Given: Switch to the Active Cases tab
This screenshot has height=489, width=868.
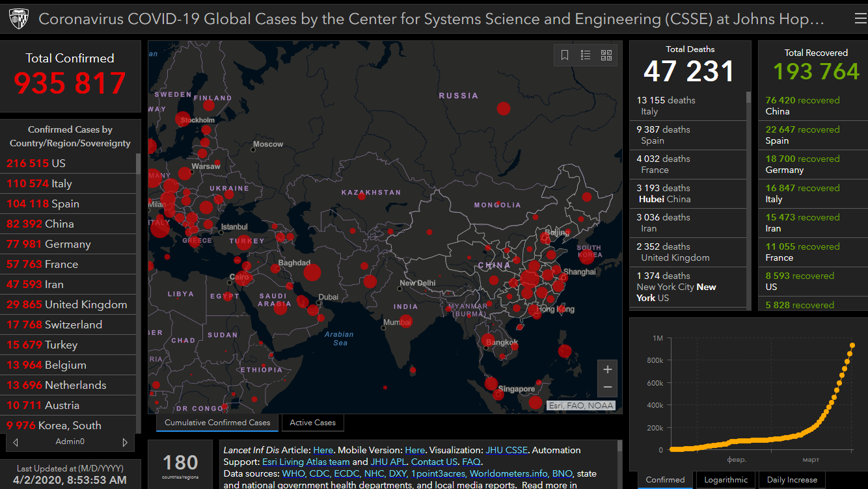Looking at the screenshot, I should point(312,423).
